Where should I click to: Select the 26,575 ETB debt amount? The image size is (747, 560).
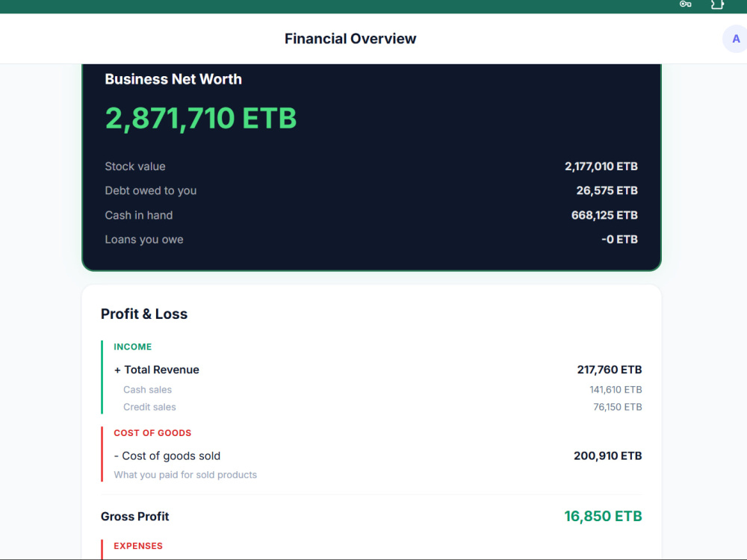607,190
